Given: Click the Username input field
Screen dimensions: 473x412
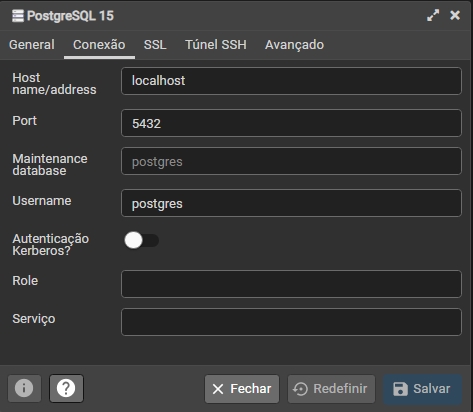Looking at the screenshot, I should point(291,203).
